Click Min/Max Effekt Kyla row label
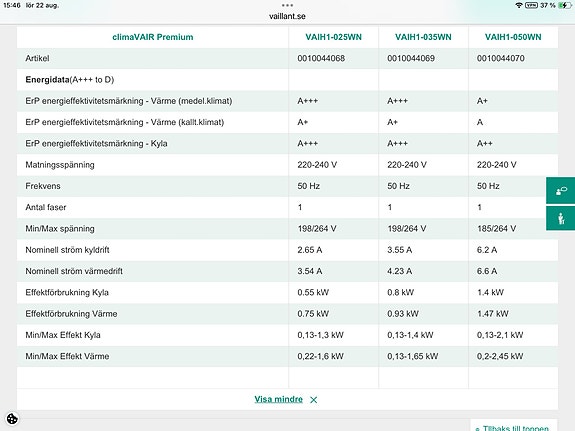The height and width of the screenshot is (431, 575). pos(63,335)
